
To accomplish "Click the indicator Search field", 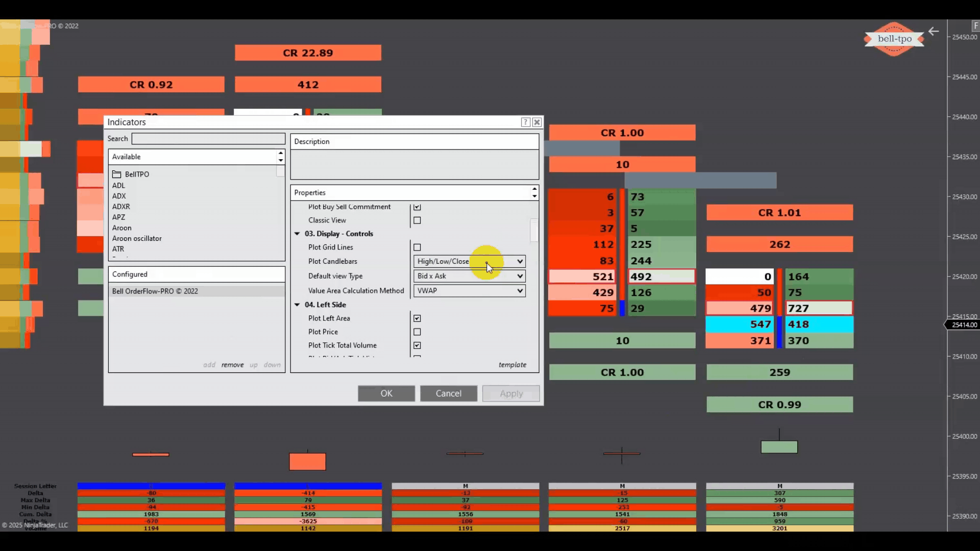I will click(x=208, y=139).
